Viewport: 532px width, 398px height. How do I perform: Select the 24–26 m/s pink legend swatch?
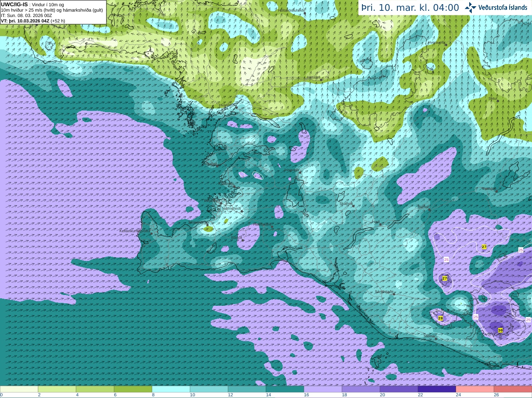475,389
